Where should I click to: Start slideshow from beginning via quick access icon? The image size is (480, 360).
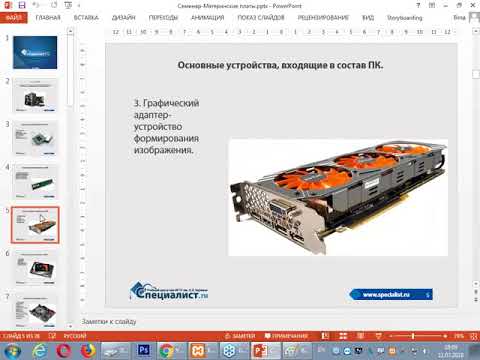(68, 5)
